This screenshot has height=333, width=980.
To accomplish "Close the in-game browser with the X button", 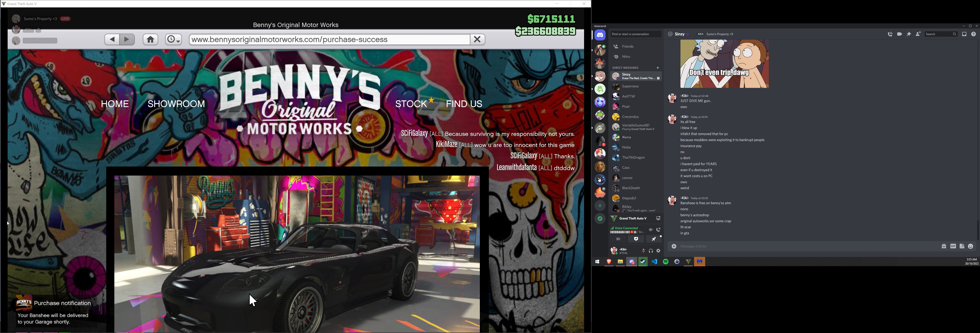I will (x=478, y=39).
